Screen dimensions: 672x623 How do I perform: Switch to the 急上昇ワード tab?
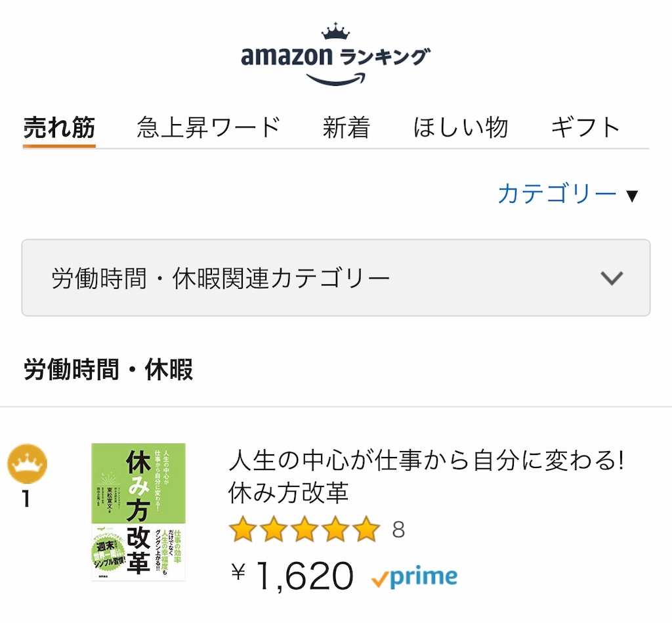(209, 127)
